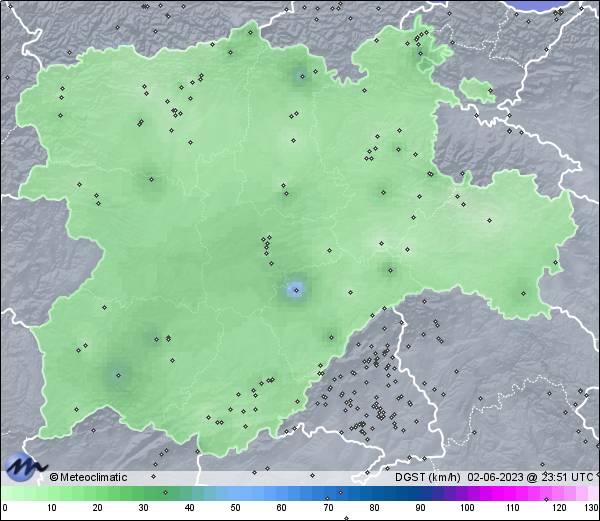This screenshot has height=521, width=600.
Task: Click the 02-06-2023 date text
Action: [495, 477]
